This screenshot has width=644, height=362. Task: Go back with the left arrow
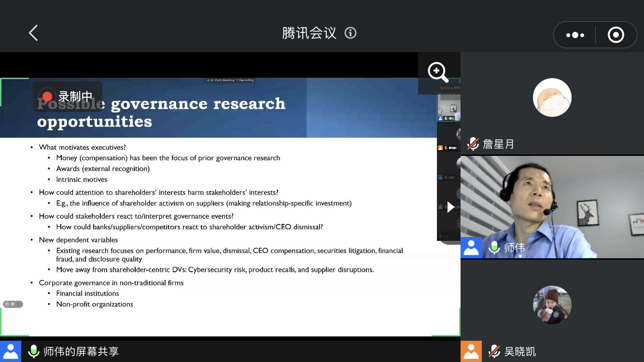click(x=33, y=33)
